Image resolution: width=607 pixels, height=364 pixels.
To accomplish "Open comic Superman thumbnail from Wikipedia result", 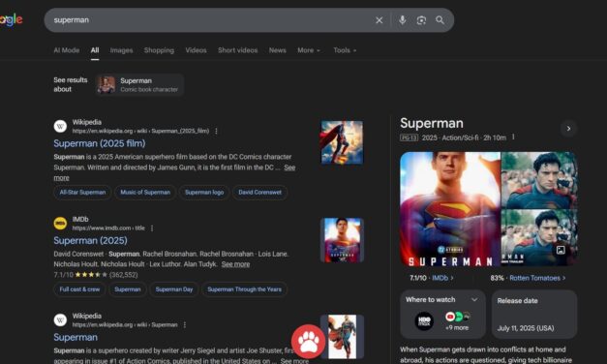I will tap(342, 337).
